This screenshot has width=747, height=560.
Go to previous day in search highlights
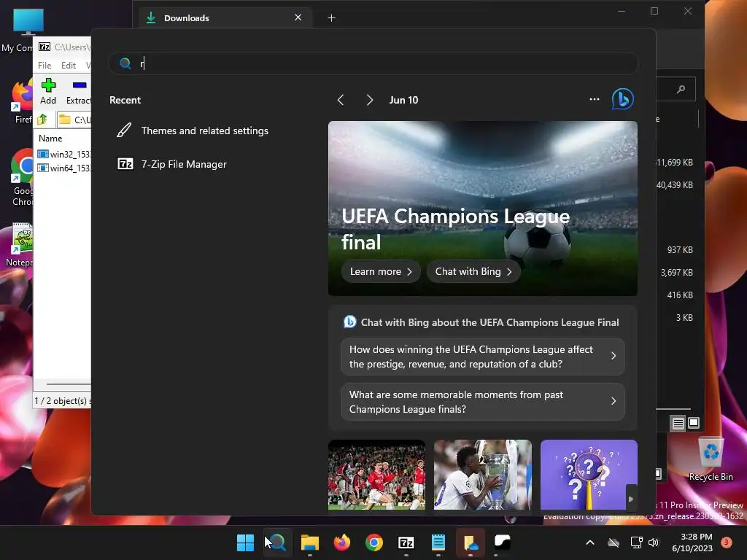tap(341, 100)
